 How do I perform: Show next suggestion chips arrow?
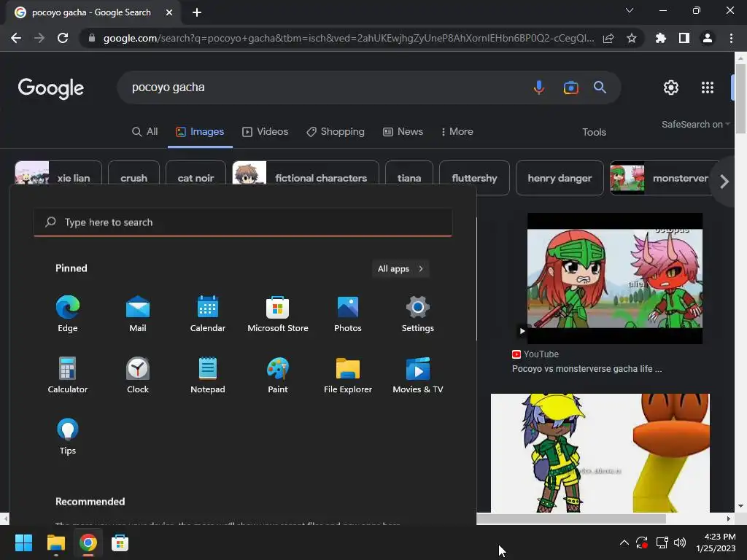click(x=724, y=182)
